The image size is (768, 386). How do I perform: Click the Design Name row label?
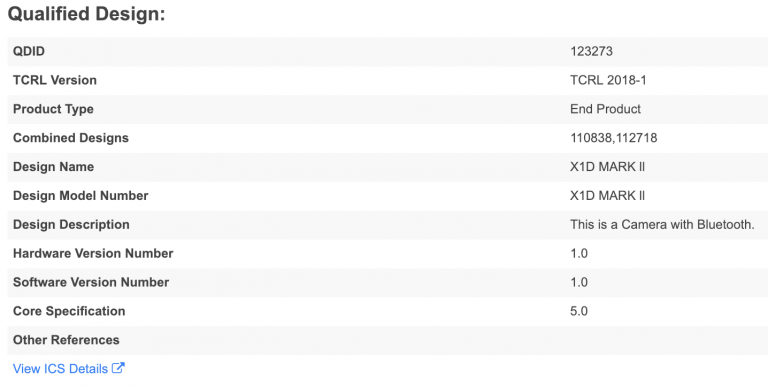[53, 167]
